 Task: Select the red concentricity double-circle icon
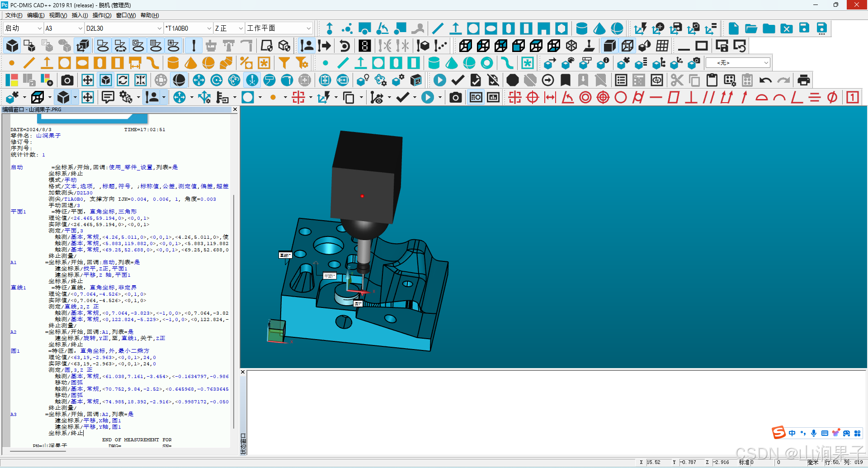pos(585,97)
